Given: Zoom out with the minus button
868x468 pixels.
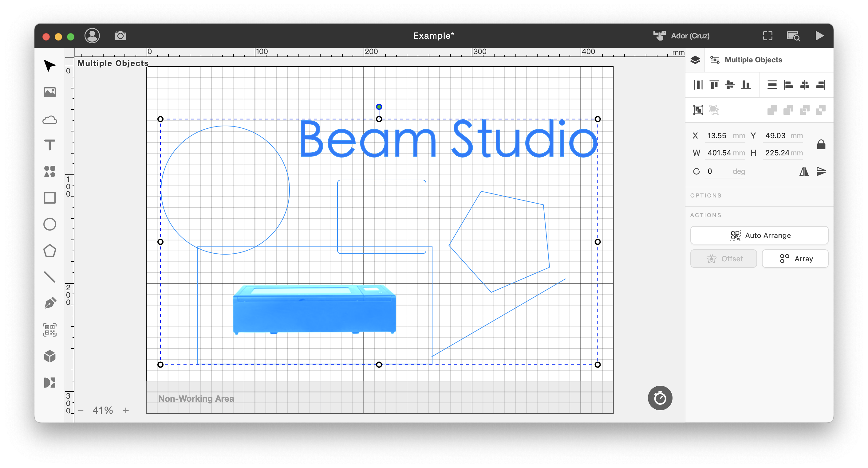Looking at the screenshot, I should pyautogui.click(x=81, y=410).
